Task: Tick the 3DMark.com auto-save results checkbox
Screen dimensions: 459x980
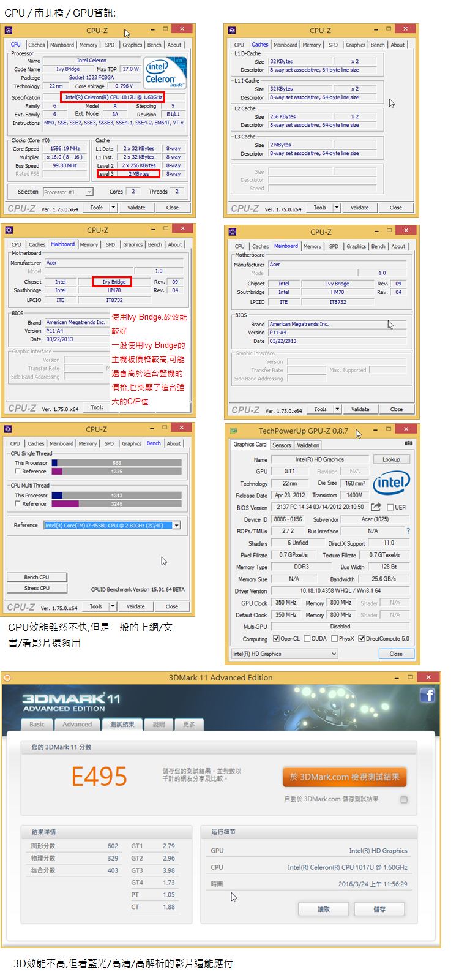Action: 403,799
